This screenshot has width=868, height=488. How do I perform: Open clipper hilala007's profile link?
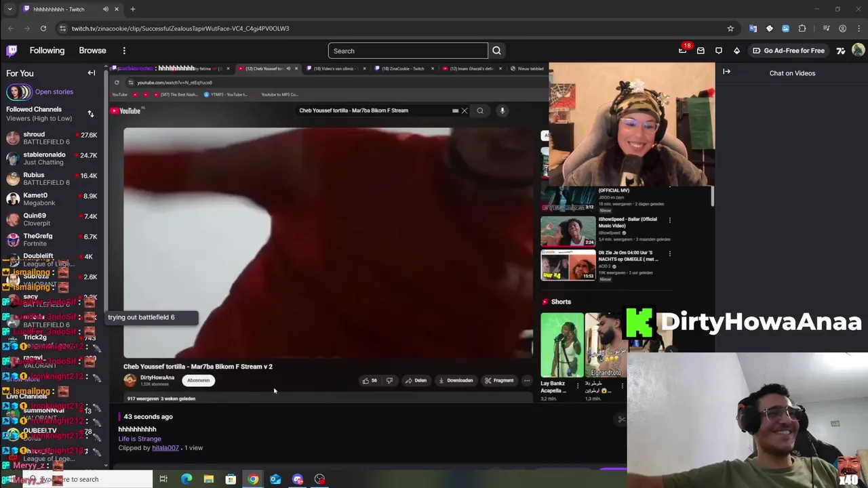click(165, 448)
